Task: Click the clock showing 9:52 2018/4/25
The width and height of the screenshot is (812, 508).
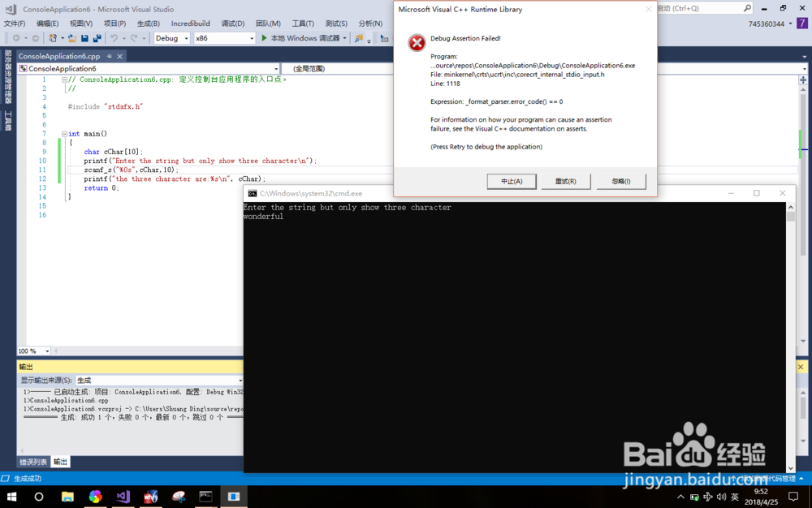Action: click(762, 497)
